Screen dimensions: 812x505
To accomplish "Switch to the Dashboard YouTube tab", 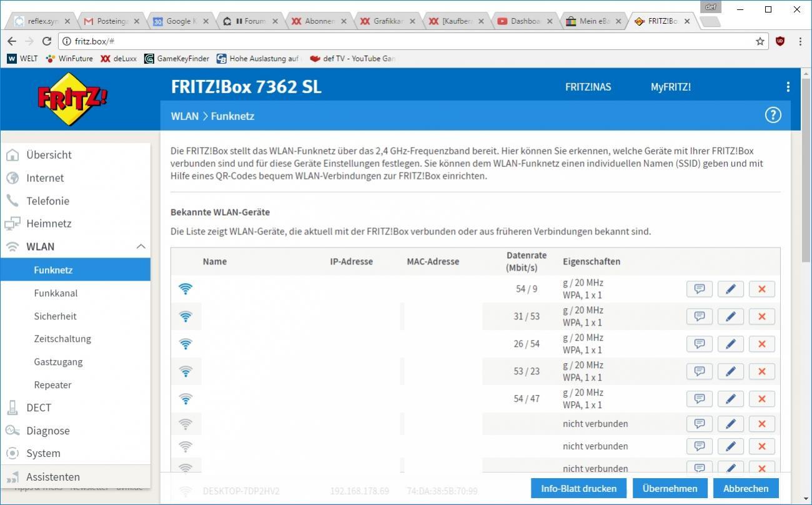I will point(525,21).
